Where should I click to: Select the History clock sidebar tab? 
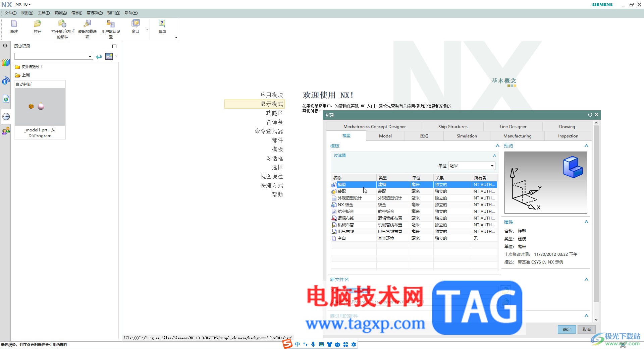[x=6, y=116]
